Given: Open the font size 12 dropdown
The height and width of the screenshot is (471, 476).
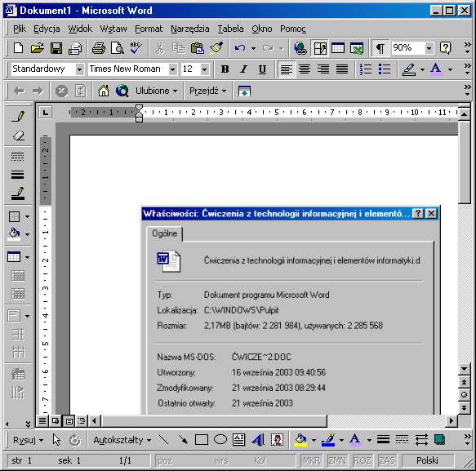Looking at the screenshot, I should (x=205, y=69).
